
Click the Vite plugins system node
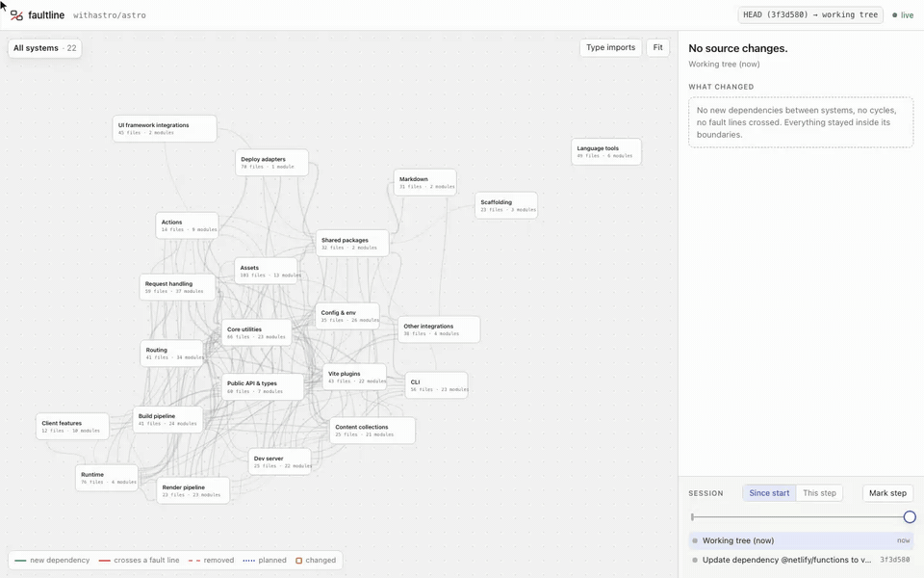click(355, 377)
